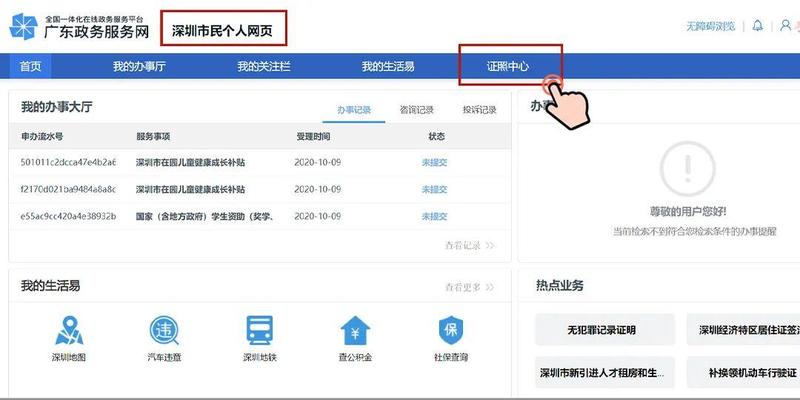Open the 无犯罪记录证明 service button
This screenshot has height=400, width=800.
(601, 330)
